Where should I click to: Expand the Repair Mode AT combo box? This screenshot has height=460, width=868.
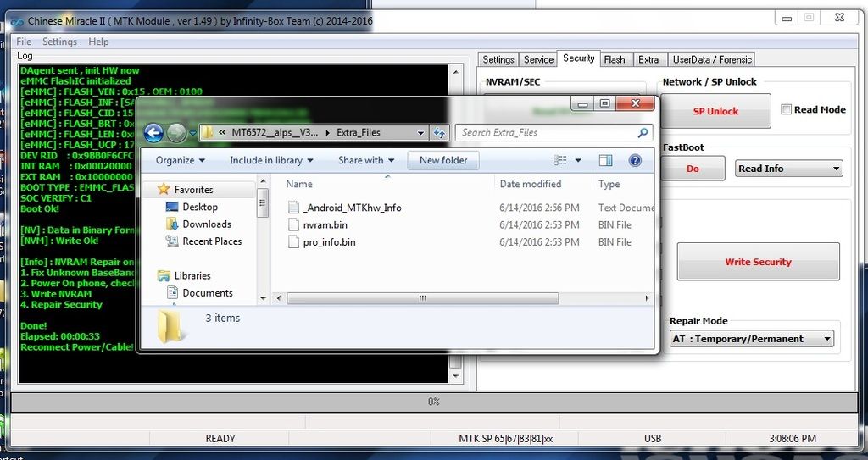coord(751,339)
